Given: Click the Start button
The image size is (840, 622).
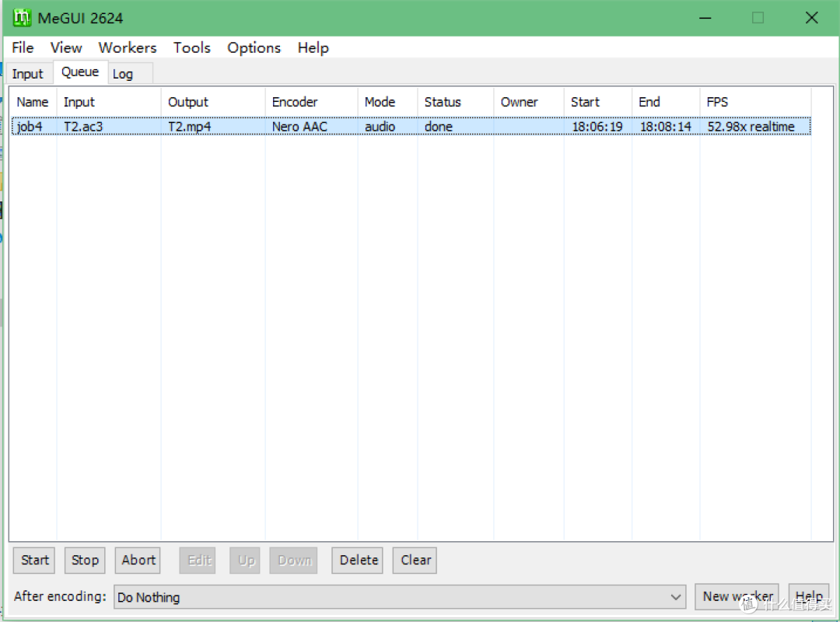Looking at the screenshot, I should tap(34, 561).
